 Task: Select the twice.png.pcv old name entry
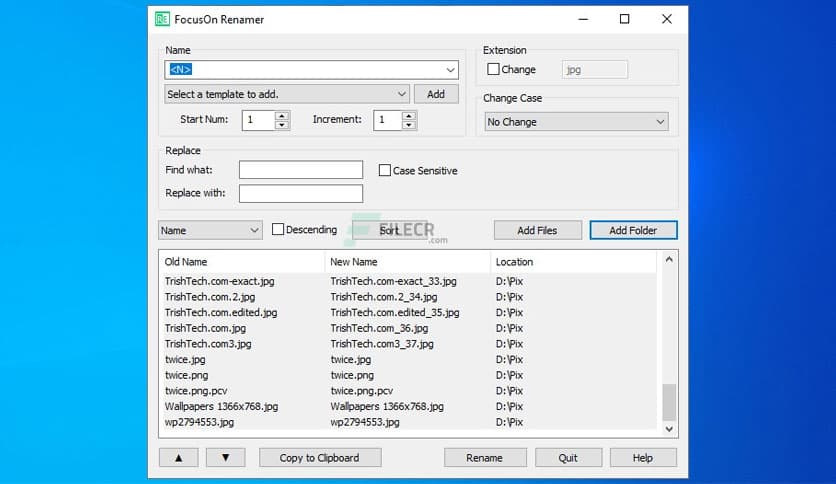[x=196, y=391]
